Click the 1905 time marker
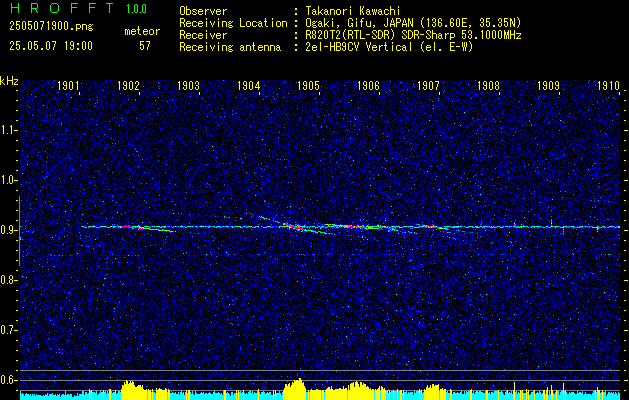 (x=308, y=86)
